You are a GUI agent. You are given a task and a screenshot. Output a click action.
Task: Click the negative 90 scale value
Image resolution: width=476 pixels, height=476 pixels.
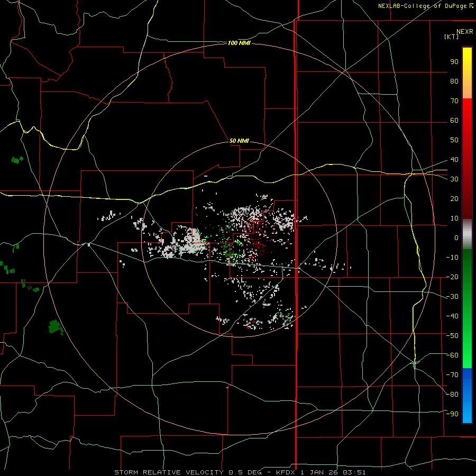click(452, 414)
